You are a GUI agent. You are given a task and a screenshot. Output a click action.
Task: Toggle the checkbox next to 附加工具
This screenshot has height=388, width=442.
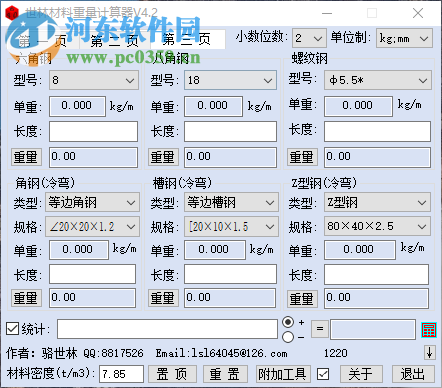(x=323, y=374)
